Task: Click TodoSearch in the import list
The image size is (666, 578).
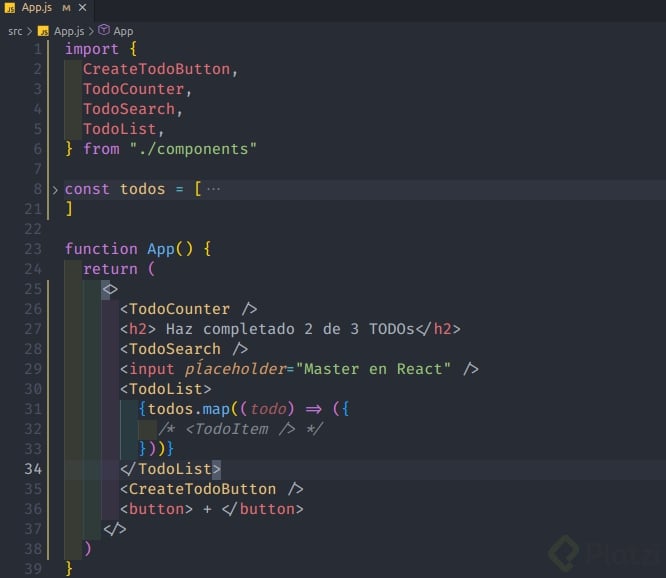Action: click(x=129, y=109)
